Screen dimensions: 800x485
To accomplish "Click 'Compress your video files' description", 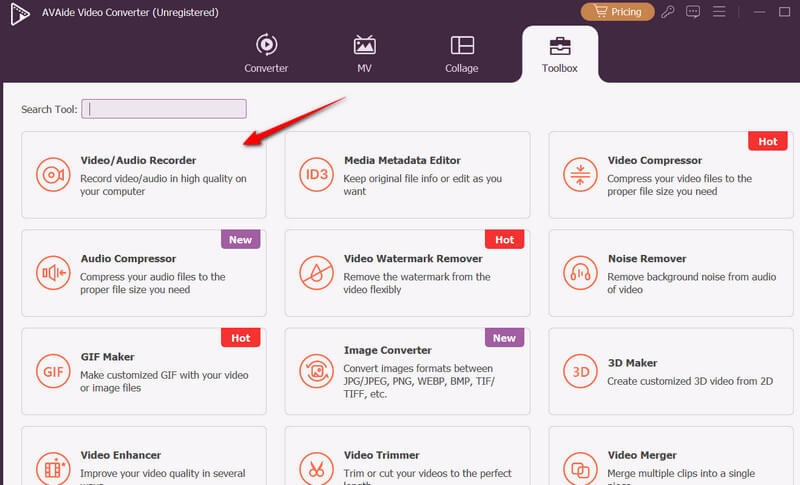I will (x=680, y=185).
